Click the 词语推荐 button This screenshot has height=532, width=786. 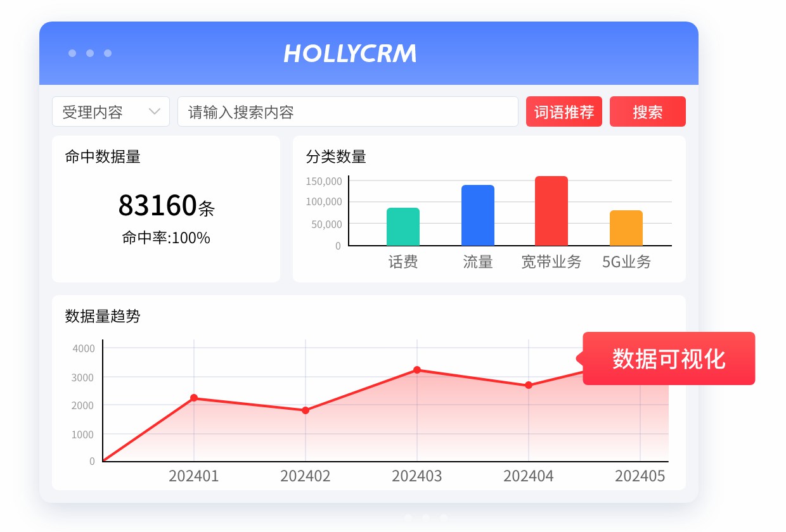tap(564, 111)
